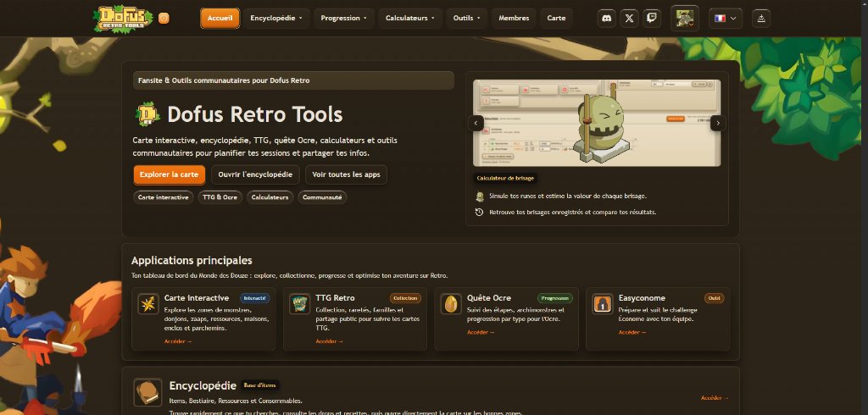This screenshot has width=868, height=415.
Task: Follow Accéder link under Quête Ocre
Action: pos(481,333)
